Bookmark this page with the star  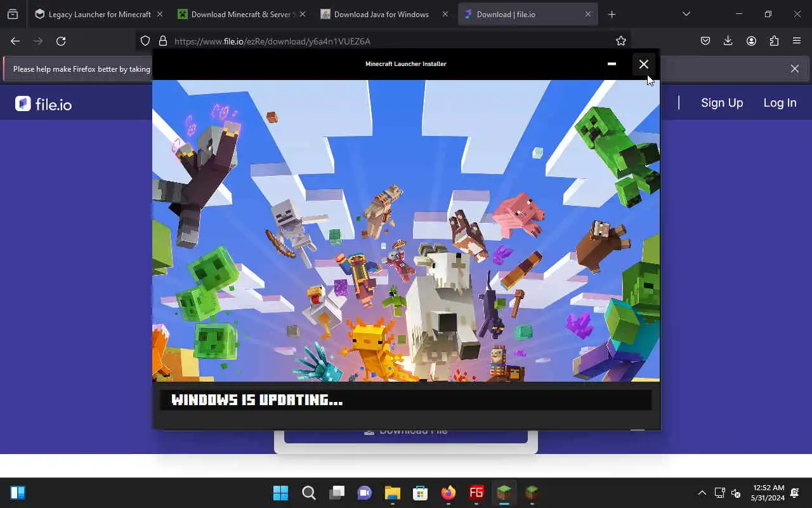pos(621,41)
